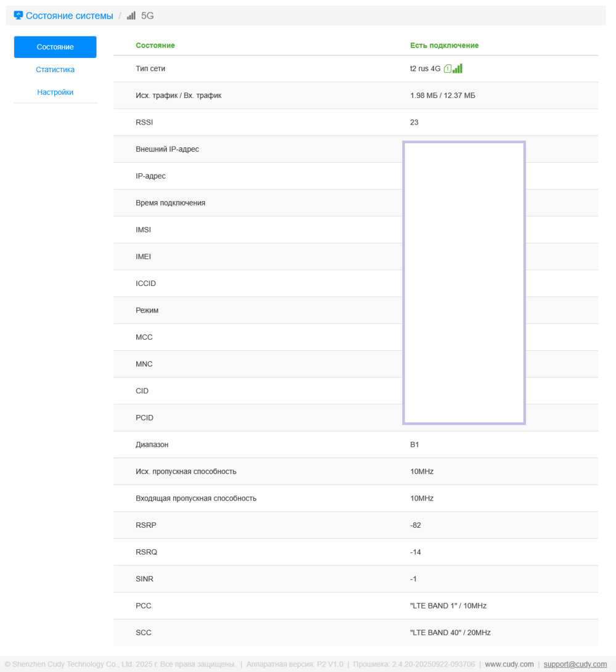Click the signal bars icon before 5G
This screenshot has width=616, height=672.
click(131, 16)
